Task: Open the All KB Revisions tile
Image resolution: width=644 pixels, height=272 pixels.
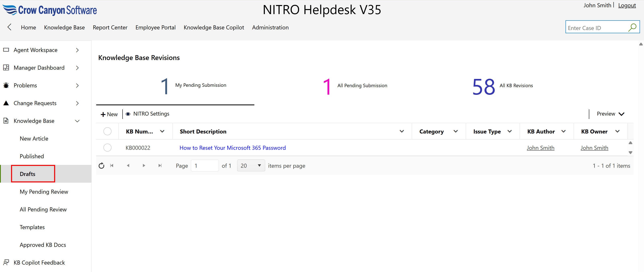Action: click(x=502, y=86)
